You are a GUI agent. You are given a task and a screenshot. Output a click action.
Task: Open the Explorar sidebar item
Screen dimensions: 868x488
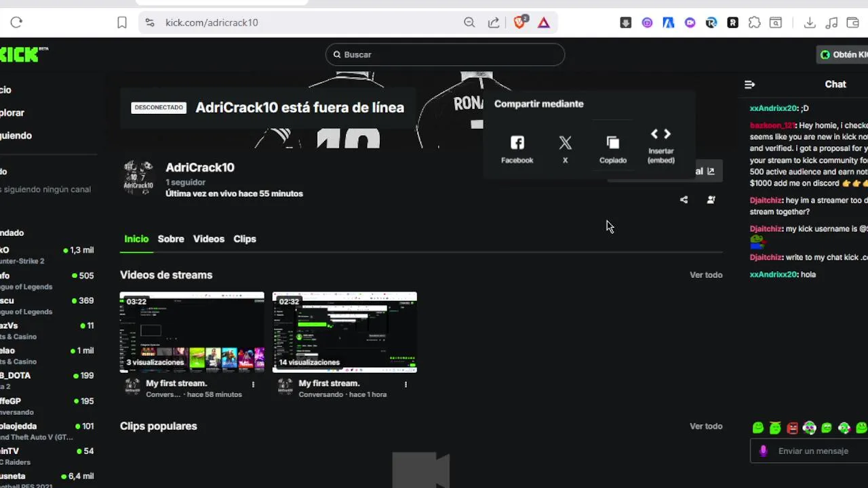[12, 113]
